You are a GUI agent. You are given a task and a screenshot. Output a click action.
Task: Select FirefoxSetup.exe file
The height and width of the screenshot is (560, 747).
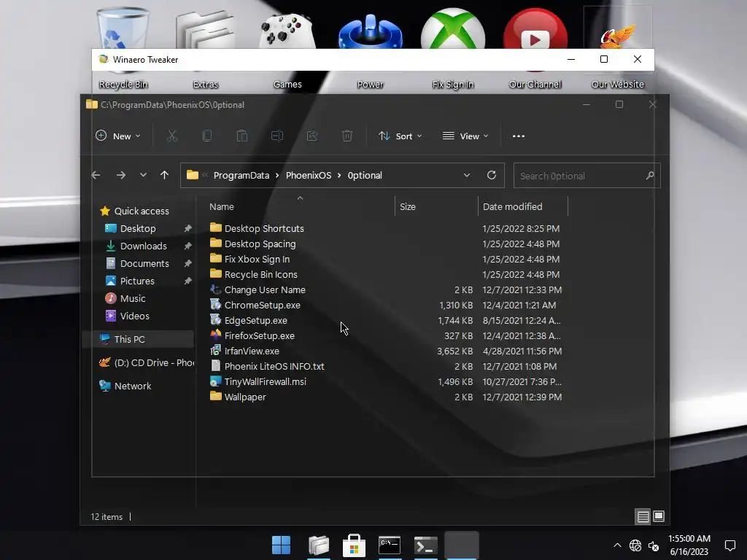pyautogui.click(x=252, y=335)
